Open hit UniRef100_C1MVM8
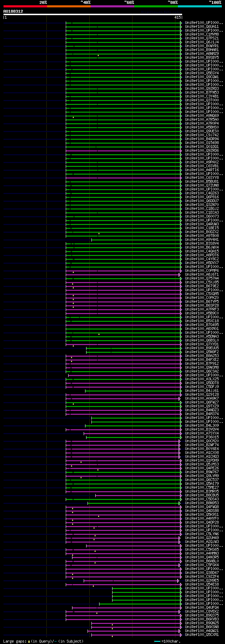This screenshot has width=225, height=644. point(202,35)
